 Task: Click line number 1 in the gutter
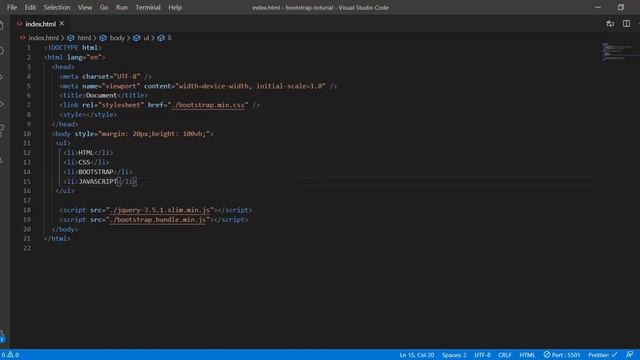point(29,48)
